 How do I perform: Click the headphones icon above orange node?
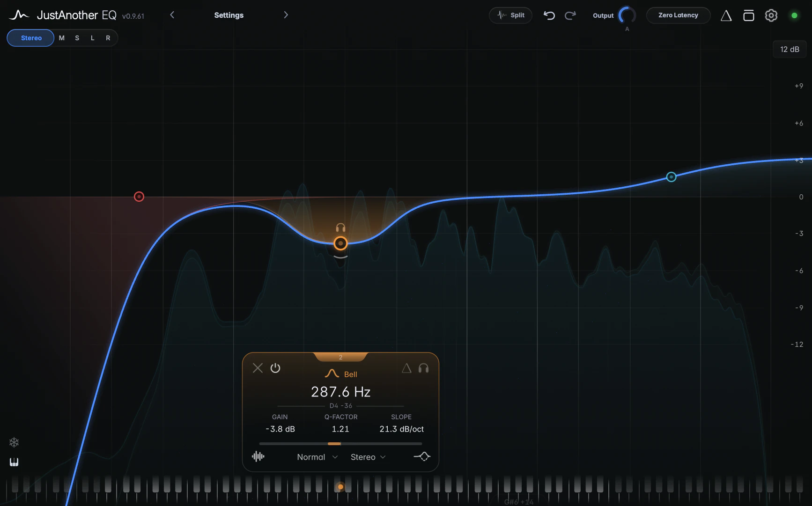click(340, 228)
